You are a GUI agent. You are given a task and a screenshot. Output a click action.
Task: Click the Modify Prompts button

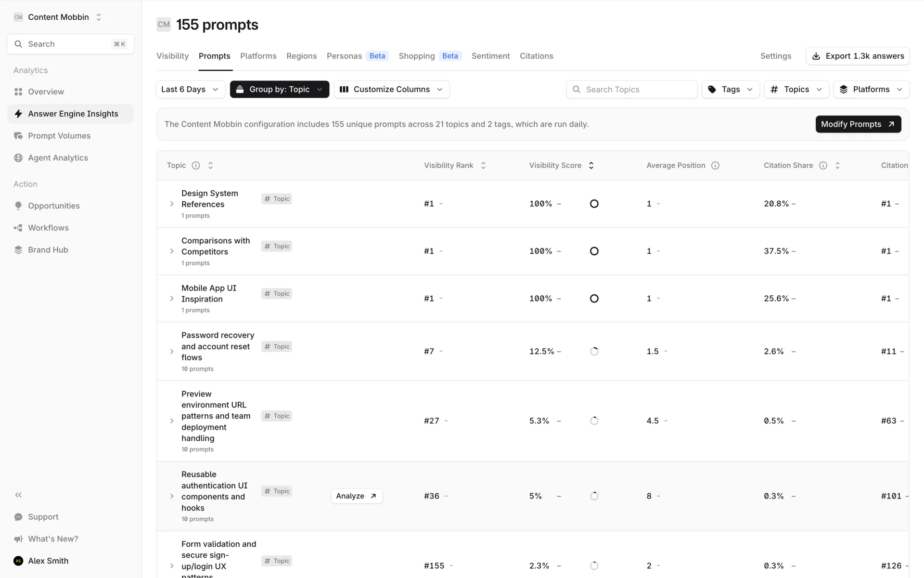(858, 124)
